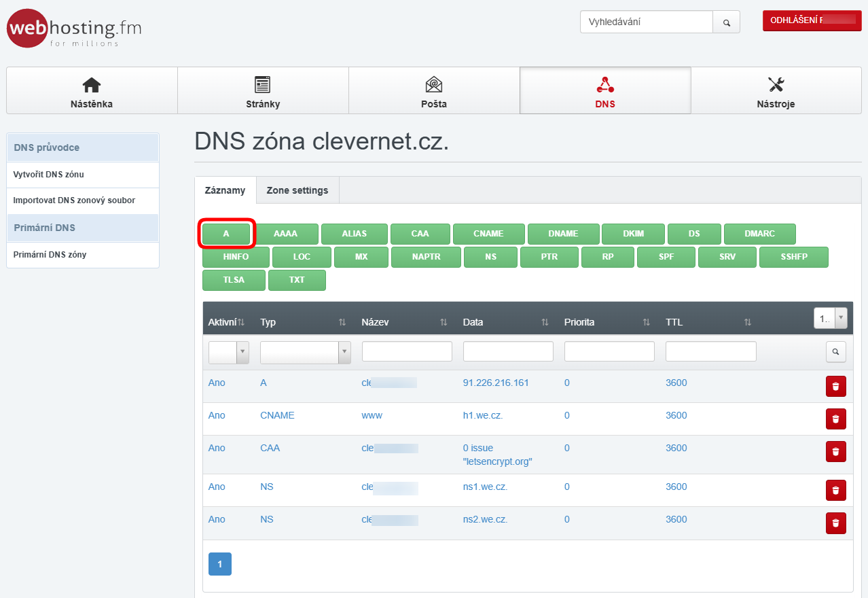Switch to Zone settings tab
The width and height of the screenshot is (868, 598).
(297, 190)
